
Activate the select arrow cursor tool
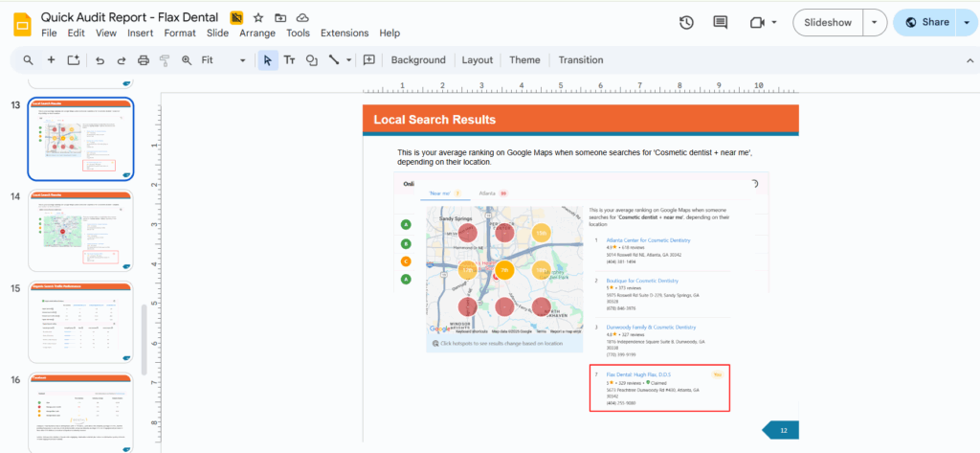pos(268,60)
